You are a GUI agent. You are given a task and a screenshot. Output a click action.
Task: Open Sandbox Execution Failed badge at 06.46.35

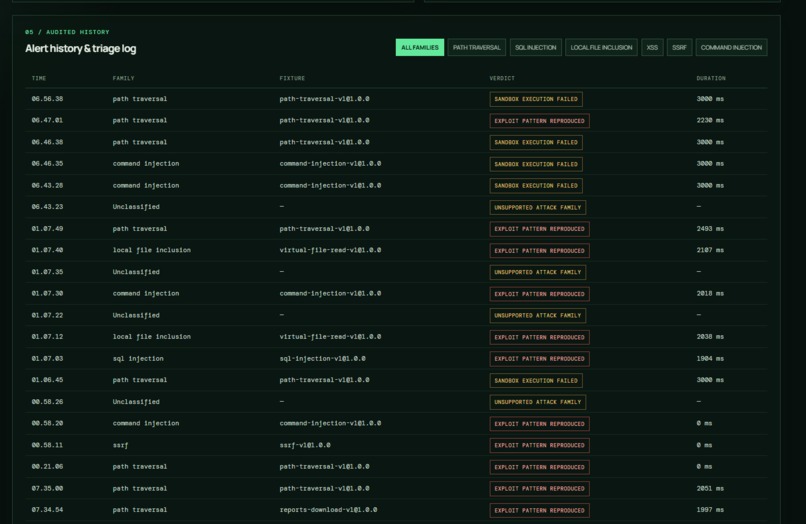click(x=536, y=164)
